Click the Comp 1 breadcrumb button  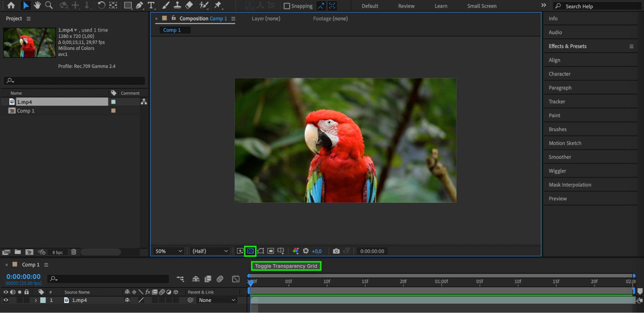pyautogui.click(x=172, y=30)
